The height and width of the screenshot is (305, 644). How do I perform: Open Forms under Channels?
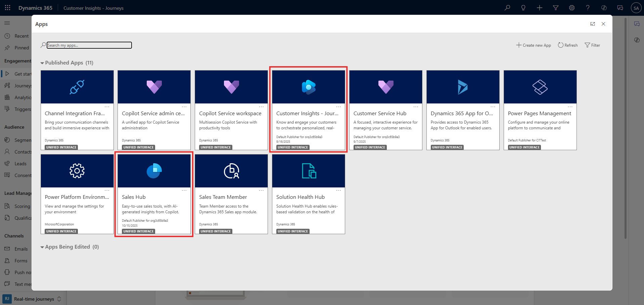(16, 261)
